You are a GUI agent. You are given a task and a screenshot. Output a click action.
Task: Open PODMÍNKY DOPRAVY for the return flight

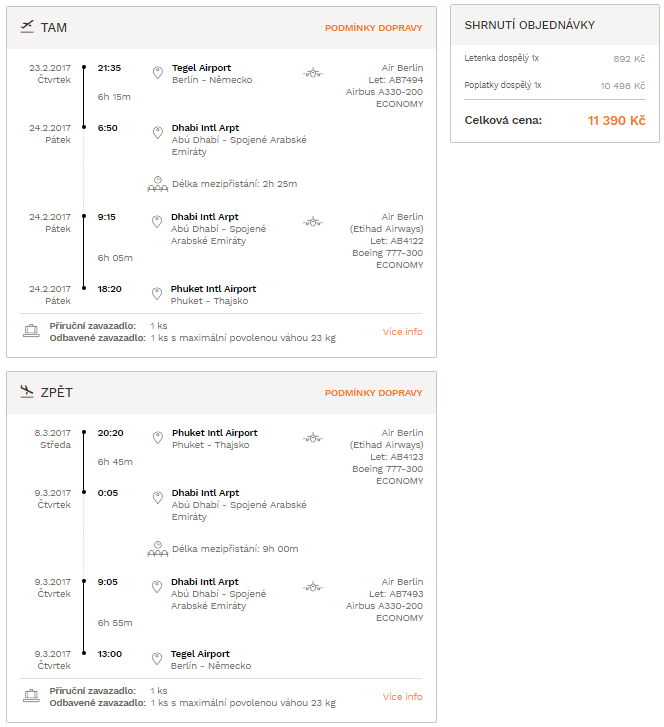[x=373, y=393]
